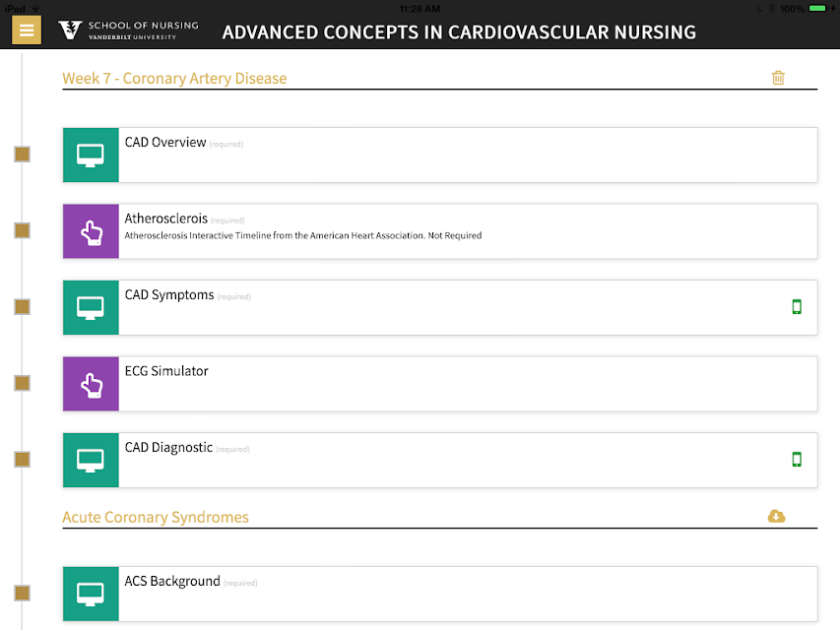The image size is (840, 630).
Task: Tap the mobile device icon on CAD Diagnostic
Action: (x=797, y=459)
